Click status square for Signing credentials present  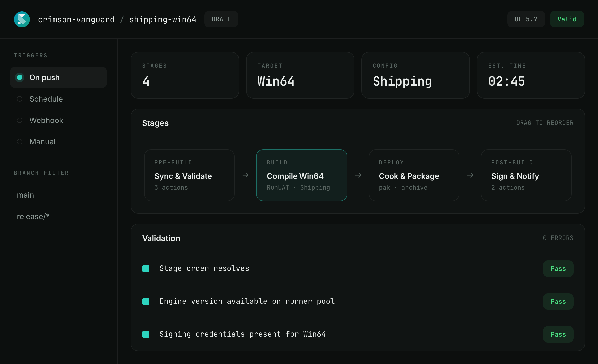pos(146,334)
